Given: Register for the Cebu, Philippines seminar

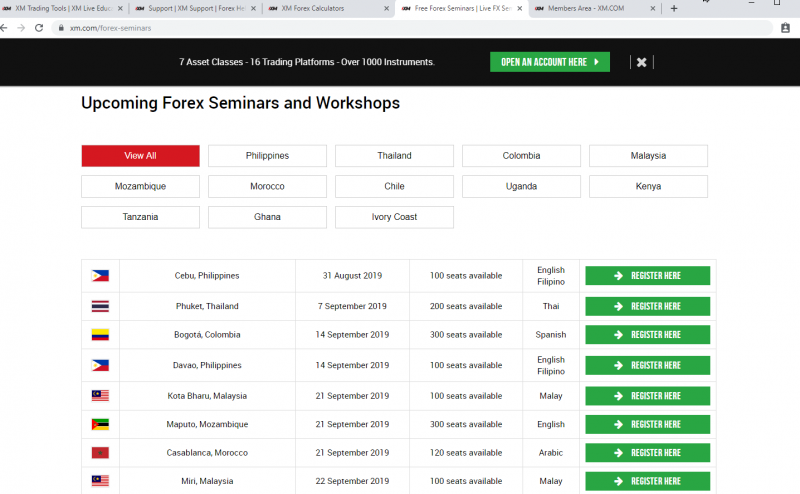Looking at the screenshot, I should [647, 276].
